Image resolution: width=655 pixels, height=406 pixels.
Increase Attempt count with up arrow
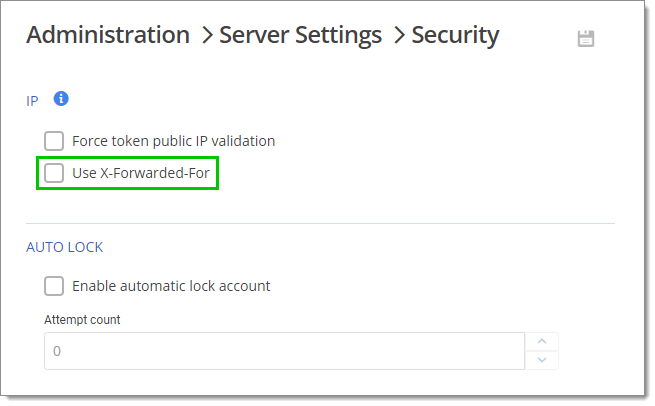[x=542, y=342]
